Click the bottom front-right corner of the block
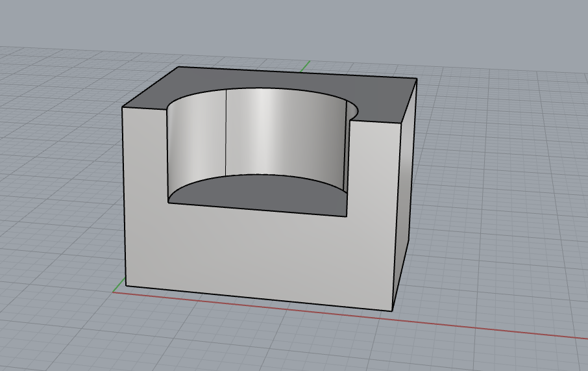The width and height of the screenshot is (588, 371). 392,311
